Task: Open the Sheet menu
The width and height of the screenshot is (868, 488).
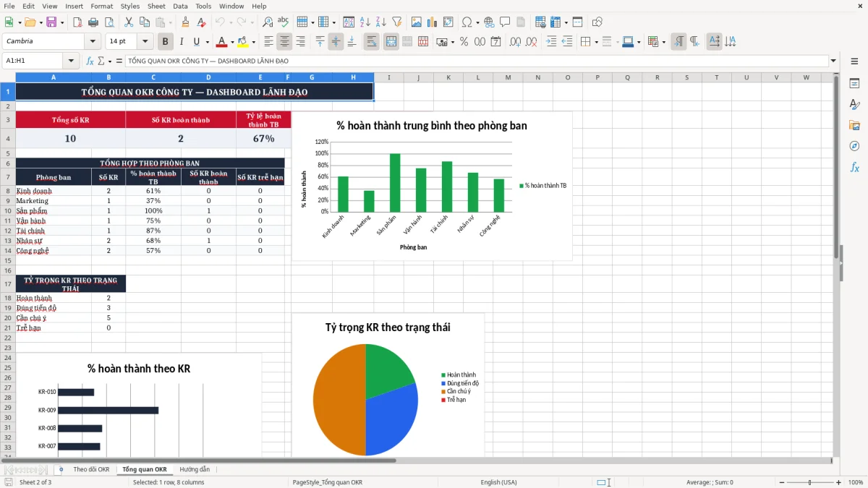Action: coord(156,6)
